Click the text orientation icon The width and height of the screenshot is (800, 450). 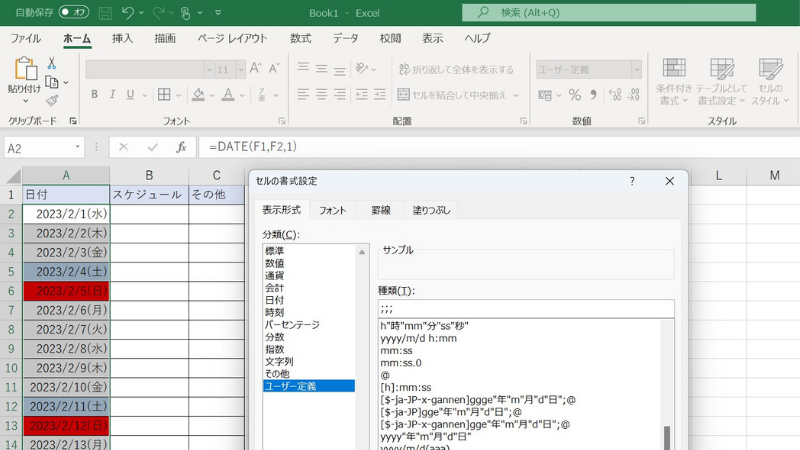(362, 68)
